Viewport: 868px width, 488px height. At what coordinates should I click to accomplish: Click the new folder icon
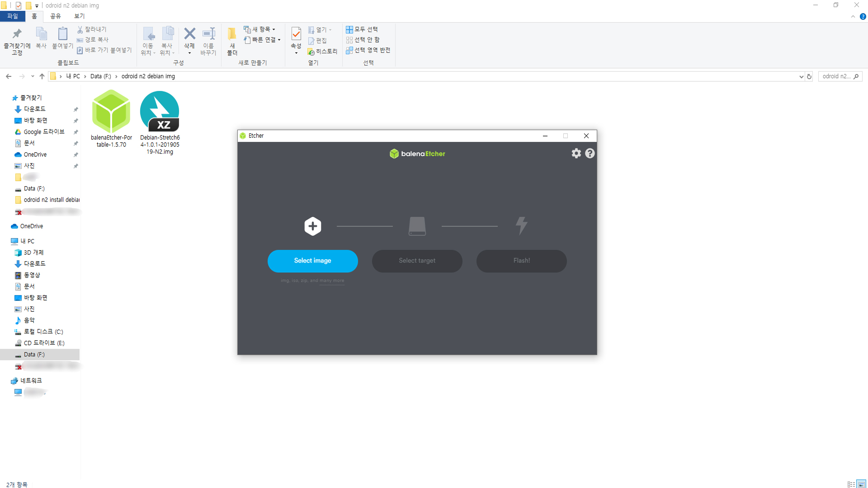[232, 34]
